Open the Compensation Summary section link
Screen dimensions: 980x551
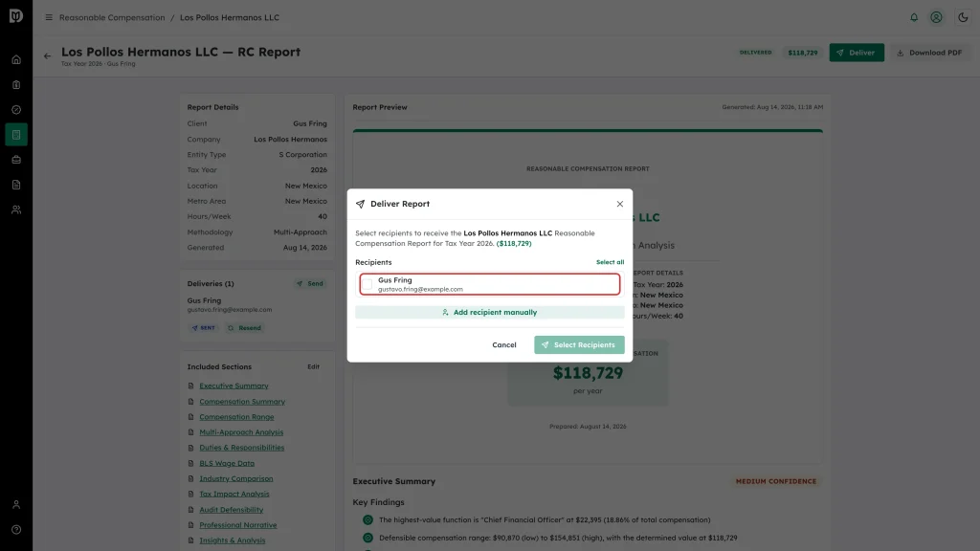point(242,402)
